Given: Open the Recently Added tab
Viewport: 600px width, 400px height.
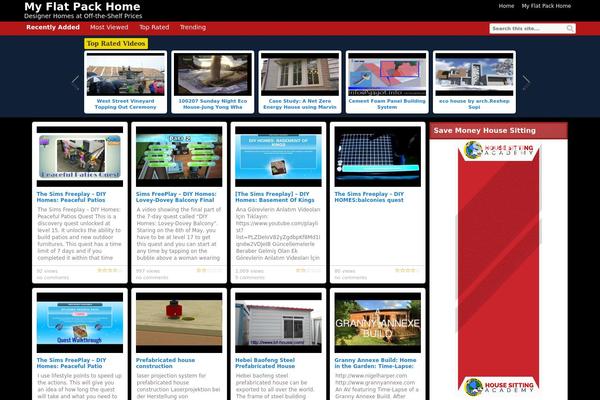Looking at the screenshot, I should click(x=53, y=27).
